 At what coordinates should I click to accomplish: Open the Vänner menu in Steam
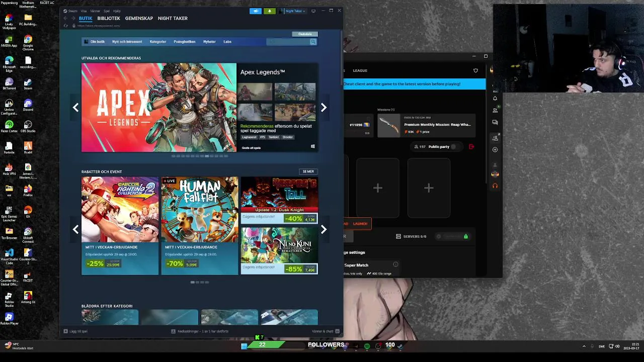[x=95, y=11]
